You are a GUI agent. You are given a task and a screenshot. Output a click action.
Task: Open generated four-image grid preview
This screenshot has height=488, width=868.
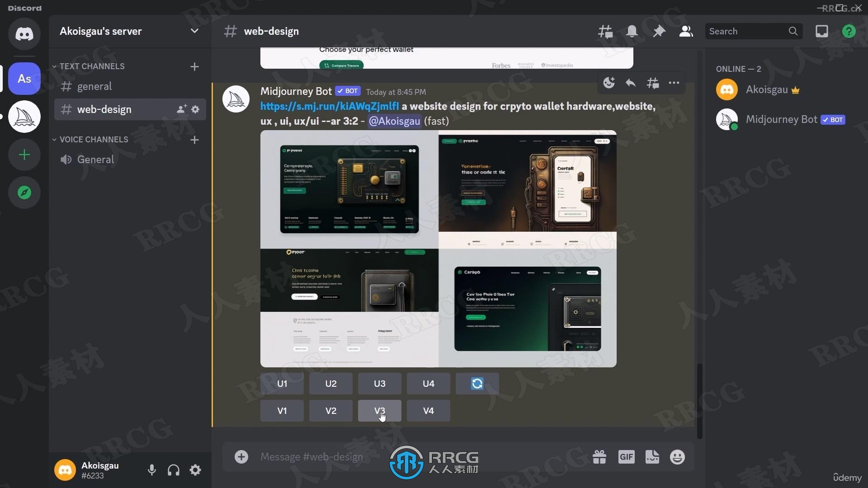[x=438, y=249]
